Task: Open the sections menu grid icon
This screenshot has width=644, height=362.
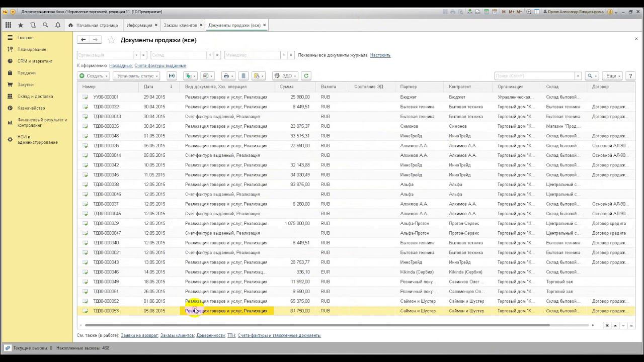Action: [8, 25]
